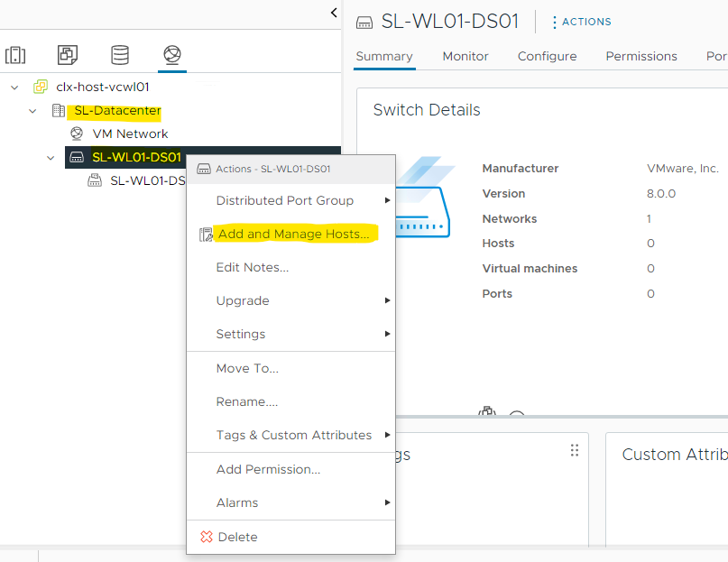The height and width of the screenshot is (562, 728).
Task: Switch to the Monitor tab
Action: click(x=465, y=56)
